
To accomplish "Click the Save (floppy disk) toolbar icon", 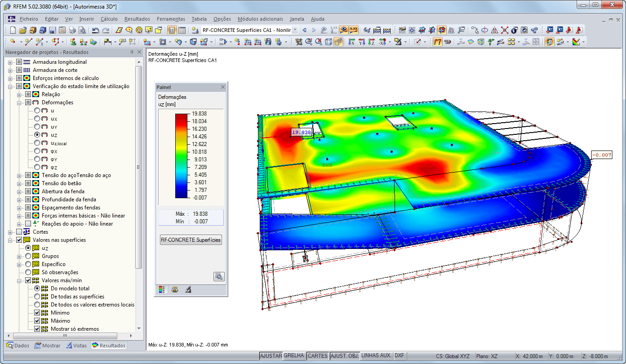I will click(x=52, y=30).
